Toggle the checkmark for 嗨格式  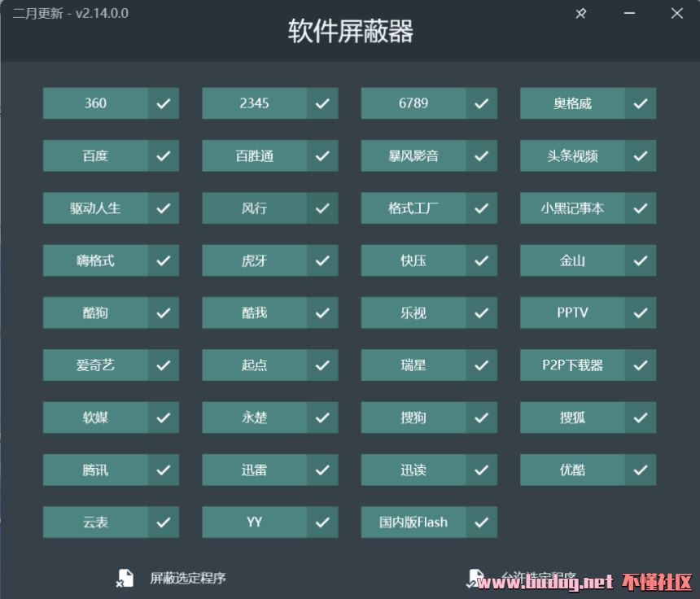tap(164, 260)
